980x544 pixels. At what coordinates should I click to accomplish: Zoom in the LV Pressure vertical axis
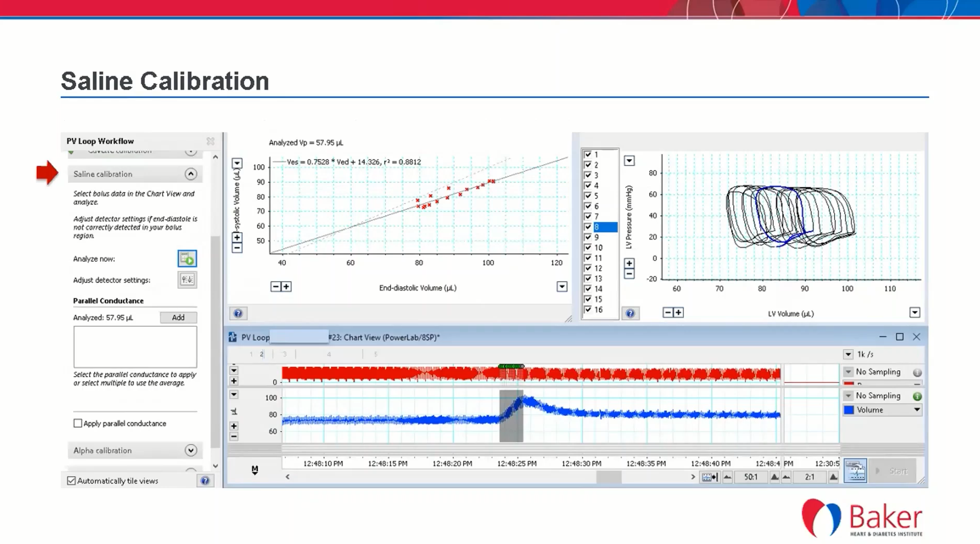coord(629,263)
